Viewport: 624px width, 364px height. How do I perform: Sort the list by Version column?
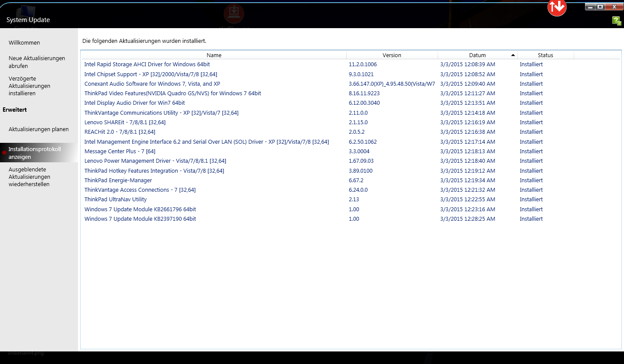[392, 55]
